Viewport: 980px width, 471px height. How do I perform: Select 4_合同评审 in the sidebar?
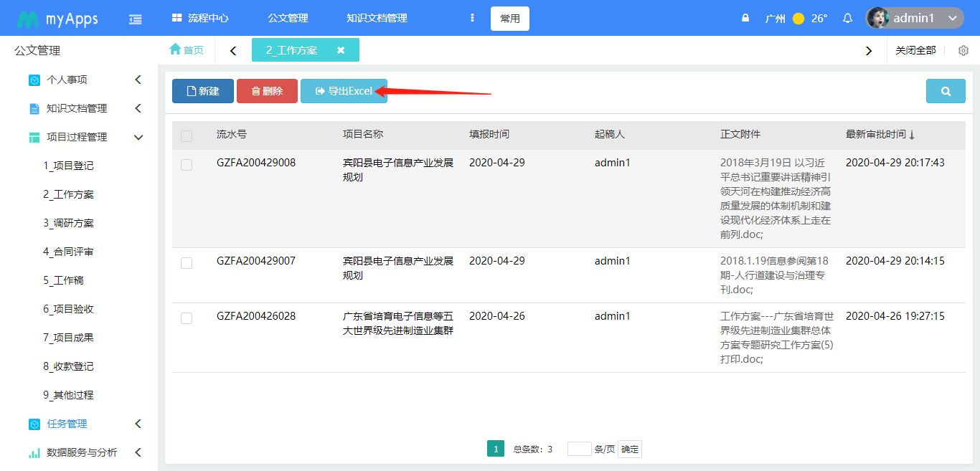[x=68, y=252]
